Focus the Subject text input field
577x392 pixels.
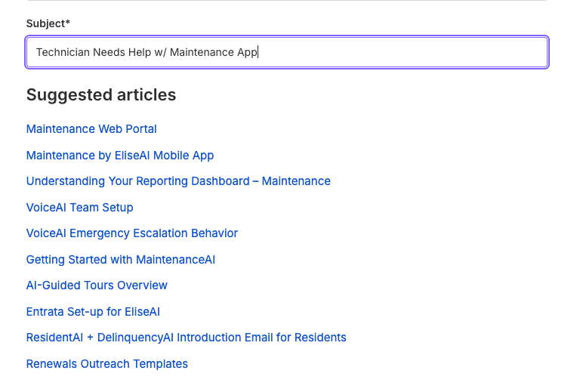tap(287, 52)
